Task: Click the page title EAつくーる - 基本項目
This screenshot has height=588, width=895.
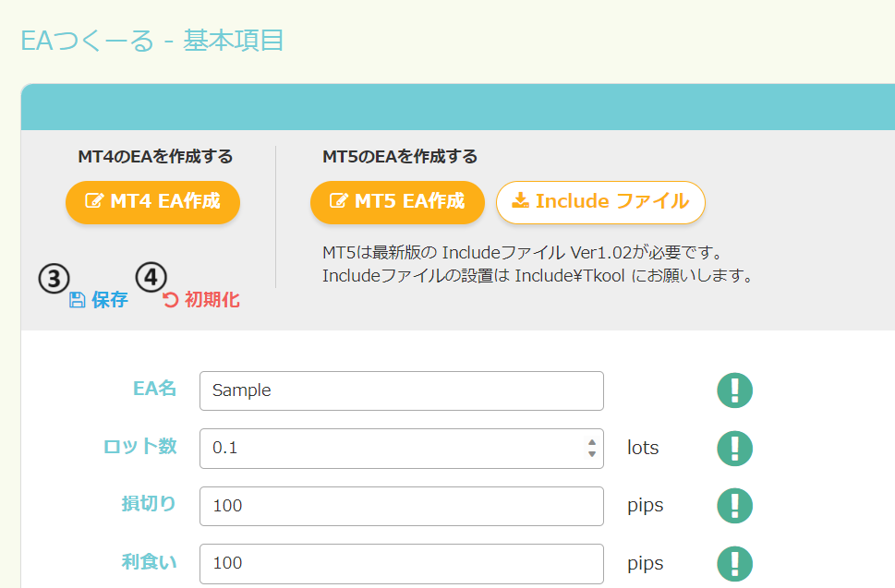Action: [x=151, y=41]
